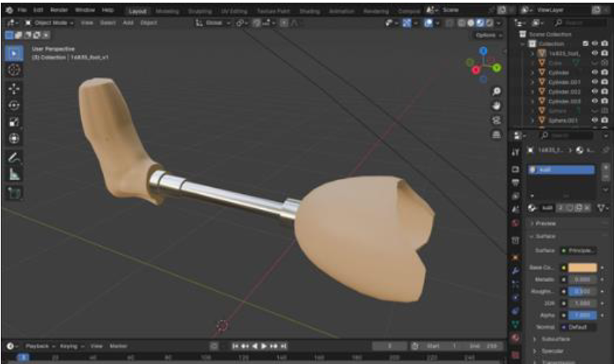This screenshot has height=364, width=614.
Task: Switch to the UV Editing workspace tab
Action: click(x=233, y=12)
